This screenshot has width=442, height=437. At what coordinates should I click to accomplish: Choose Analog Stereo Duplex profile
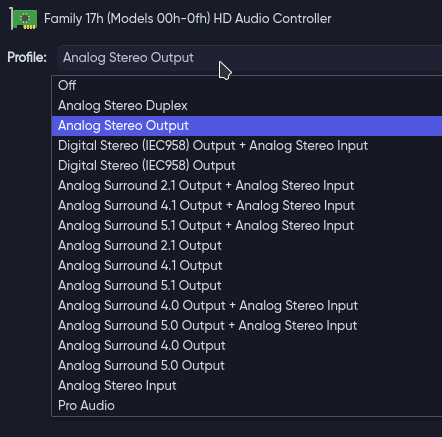pos(247,106)
